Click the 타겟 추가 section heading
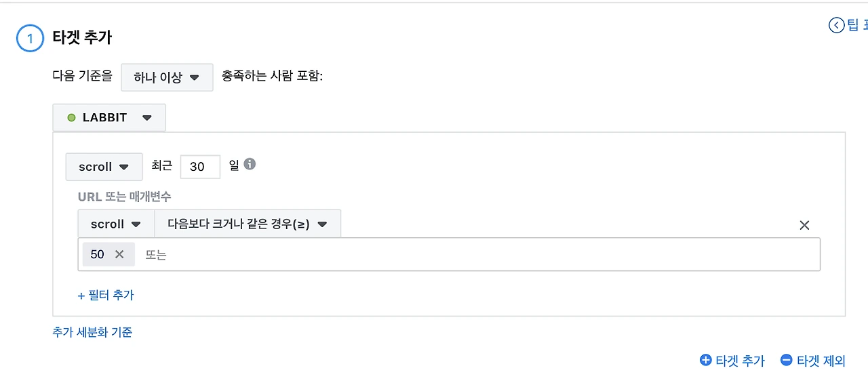 tap(82, 37)
